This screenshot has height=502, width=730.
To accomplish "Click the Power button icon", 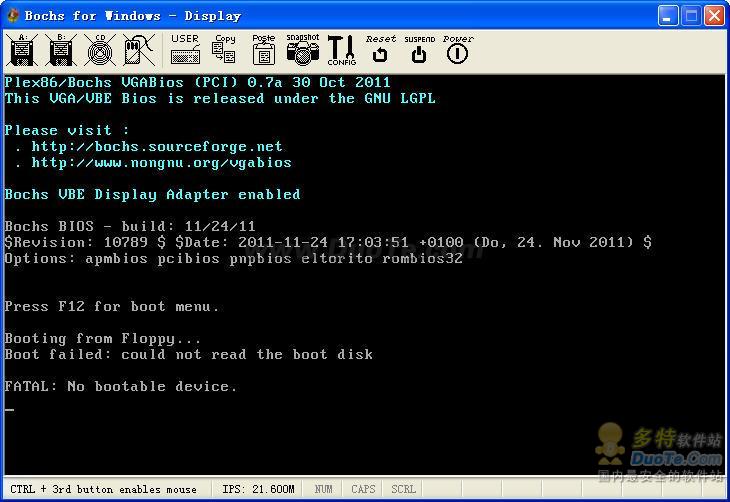I will pyautogui.click(x=458, y=49).
